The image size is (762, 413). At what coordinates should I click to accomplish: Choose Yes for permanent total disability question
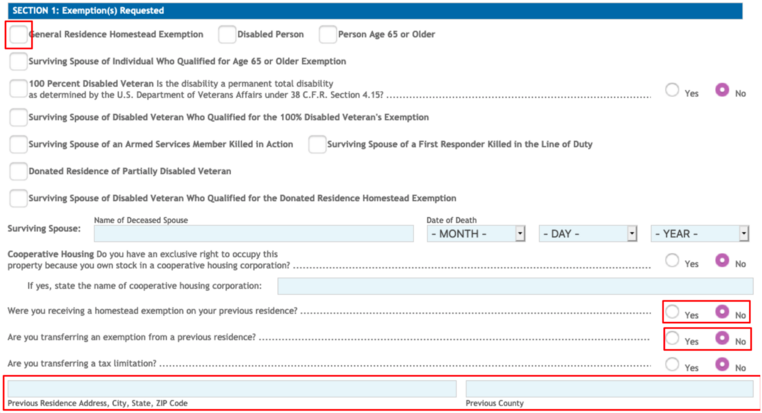[x=672, y=89]
